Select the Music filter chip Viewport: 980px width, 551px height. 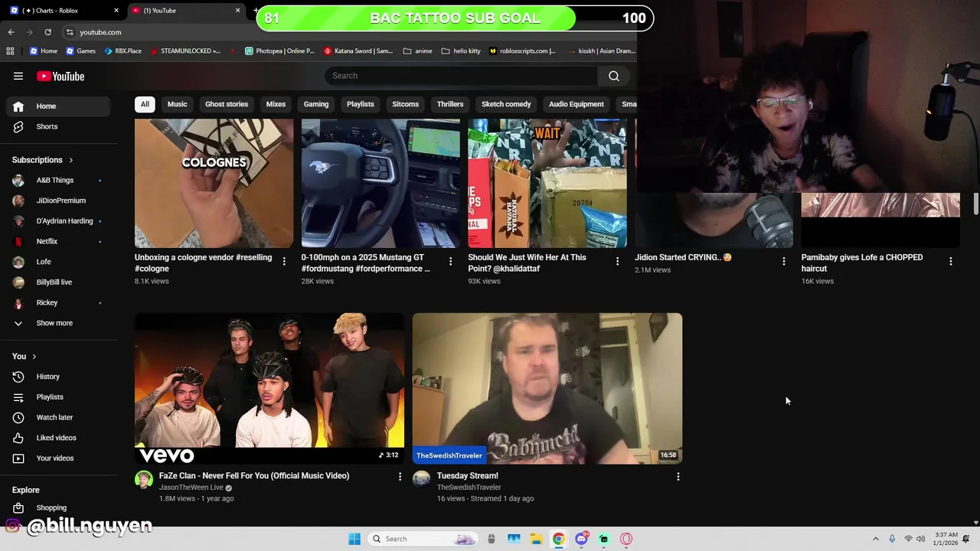pyautogui.click(x=177, y=104)
